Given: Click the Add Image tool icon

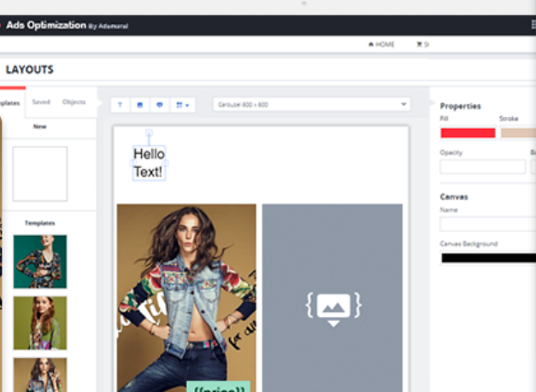Looking at the screenshot, I should (x=139, y=105).
